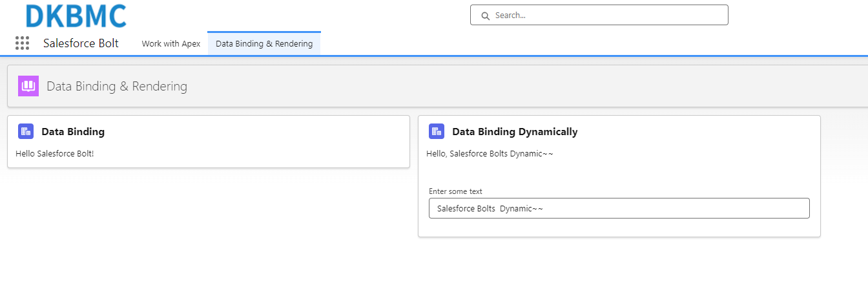The width and height of the screenshot is (868, 289).
Task: Click the purple Data Binding & Rendering page icon
Action: coord(28,86)
